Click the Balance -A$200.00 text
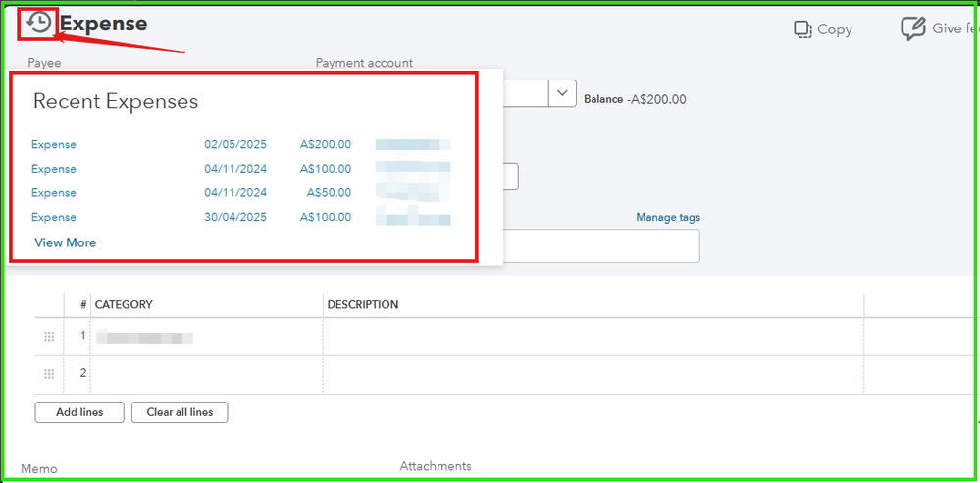 (x=635, y=99)
